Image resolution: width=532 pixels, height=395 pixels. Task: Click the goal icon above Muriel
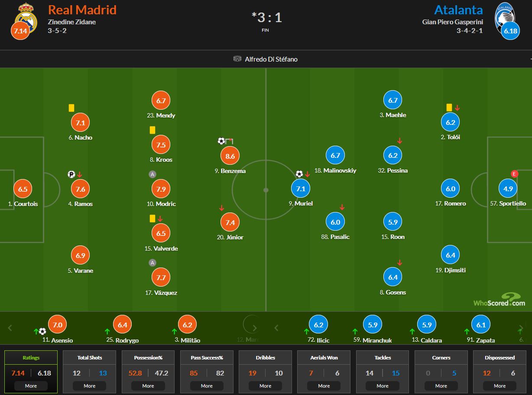299,174
